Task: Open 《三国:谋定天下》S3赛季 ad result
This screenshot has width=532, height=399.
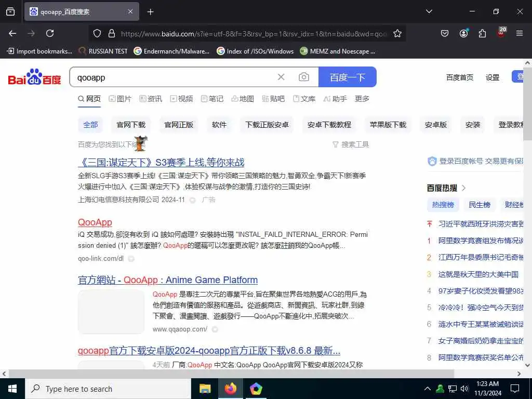Action: coord(161,163)
